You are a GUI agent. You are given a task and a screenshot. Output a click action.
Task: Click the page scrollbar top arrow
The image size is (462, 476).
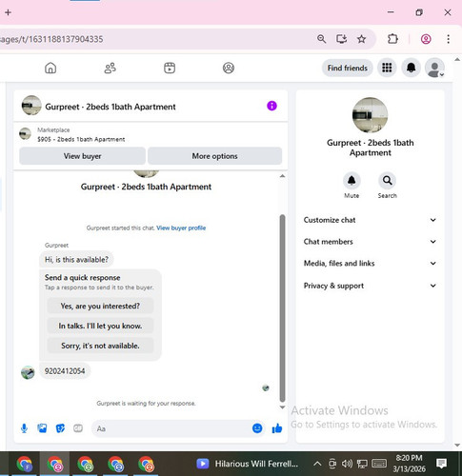[457, 59]
